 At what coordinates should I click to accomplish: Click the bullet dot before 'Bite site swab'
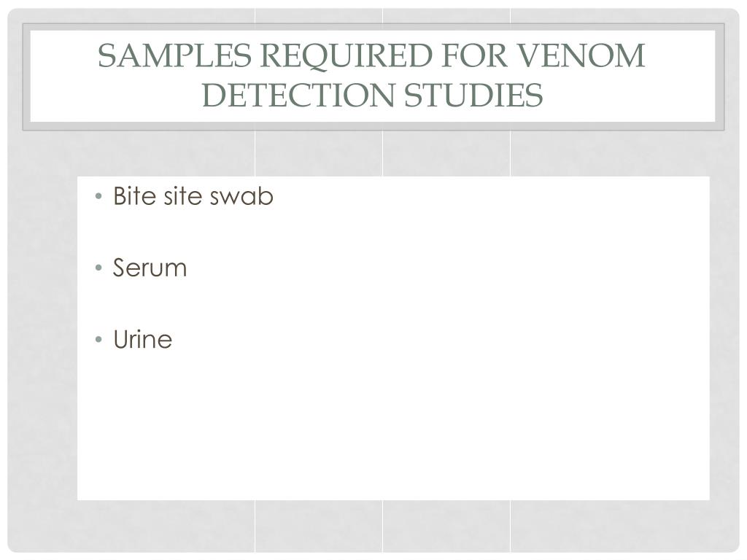pos(98,196)
